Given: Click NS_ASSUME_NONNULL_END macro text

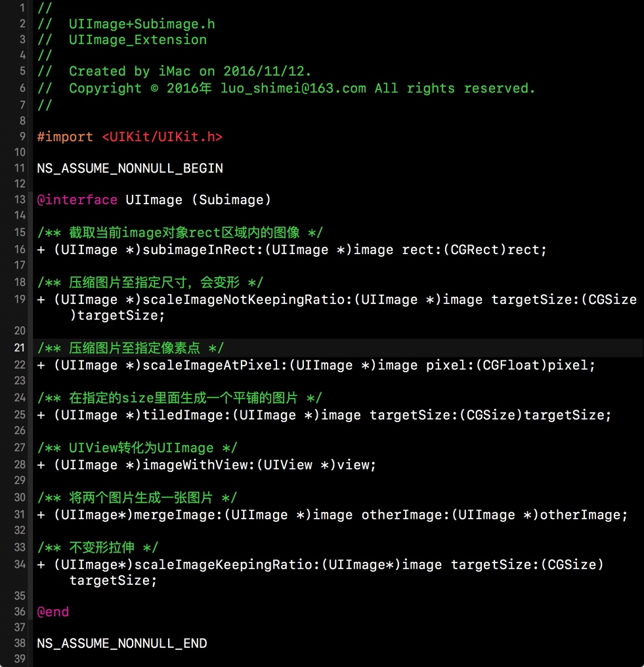Looking at the screenshot, I should [x=121, y=643].
